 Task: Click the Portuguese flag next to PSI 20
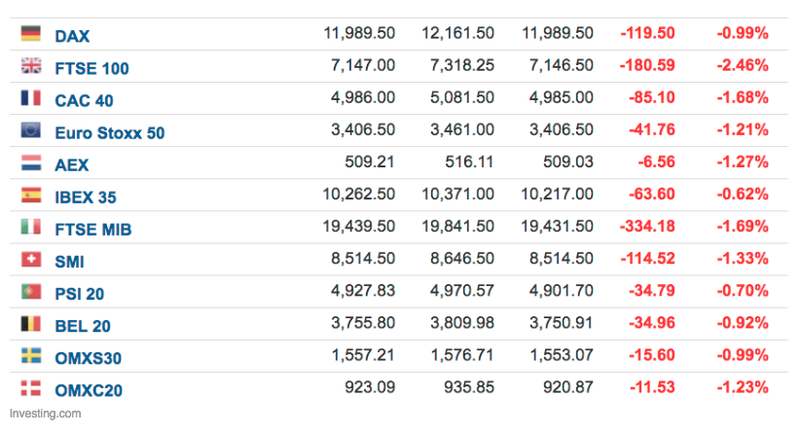[x=30, y=292]
